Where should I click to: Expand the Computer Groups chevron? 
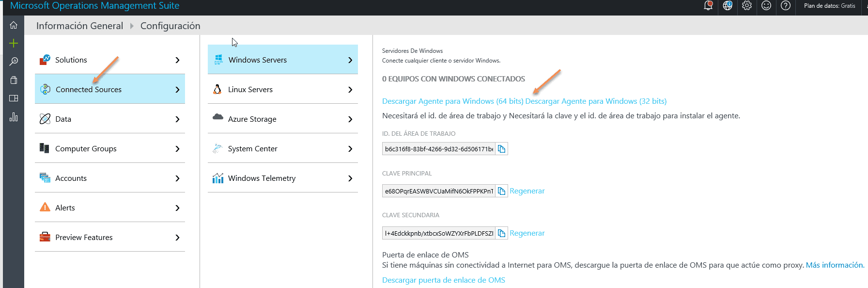click(x=177, y=149)
